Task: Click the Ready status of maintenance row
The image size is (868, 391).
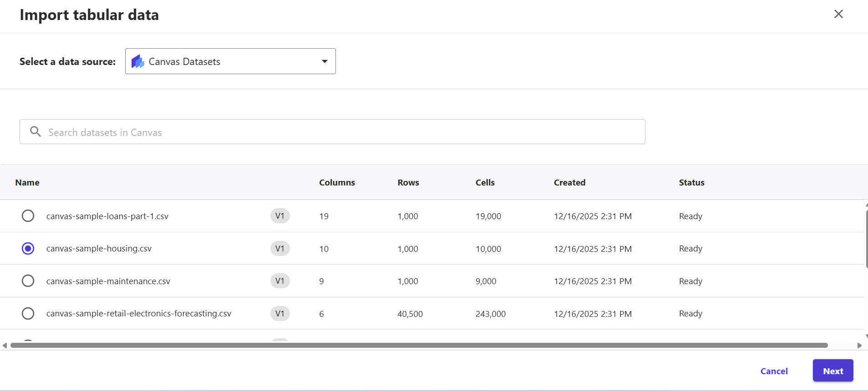Action: (x=690, y=281)
